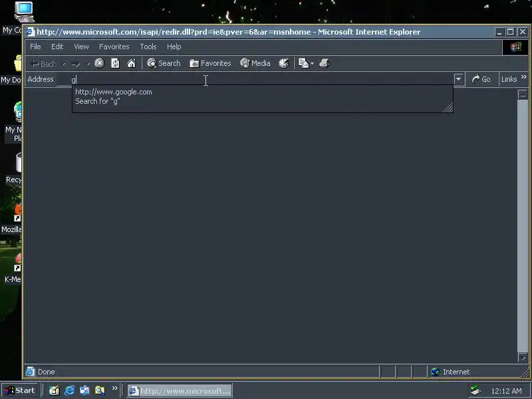Viewport: 532px width, 399px height.
Task: Click the Internet security zone indicator
Action: tap(450, 372)
